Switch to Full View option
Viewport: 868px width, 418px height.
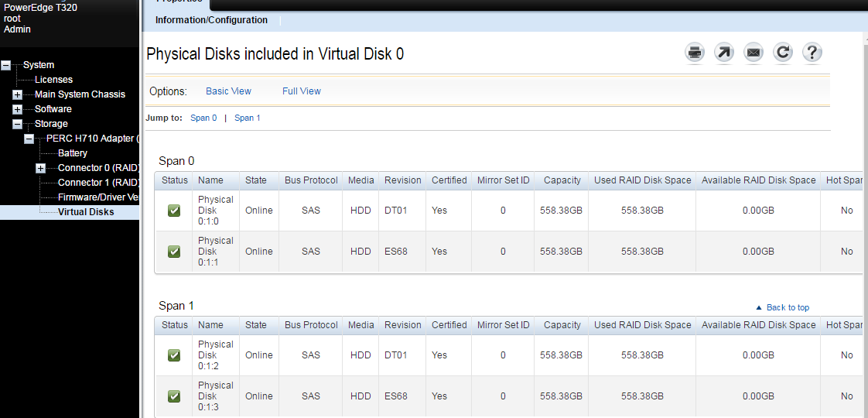coord(301,91)
